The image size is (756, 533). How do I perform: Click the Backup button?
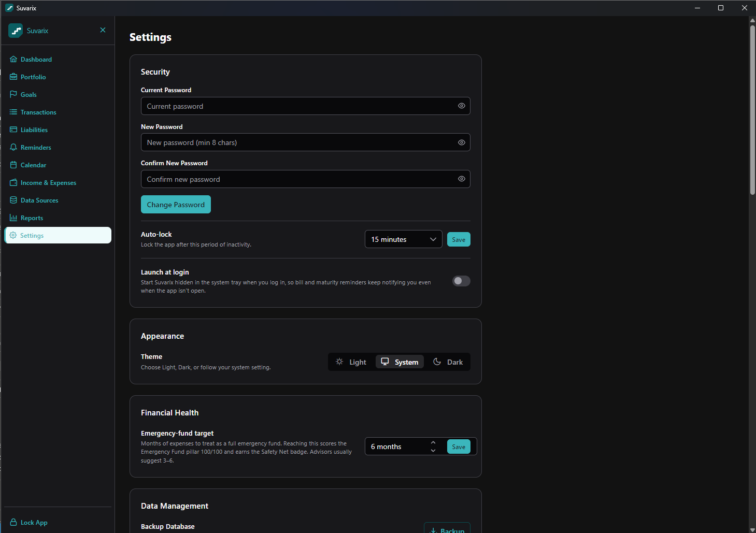(447, 528)
